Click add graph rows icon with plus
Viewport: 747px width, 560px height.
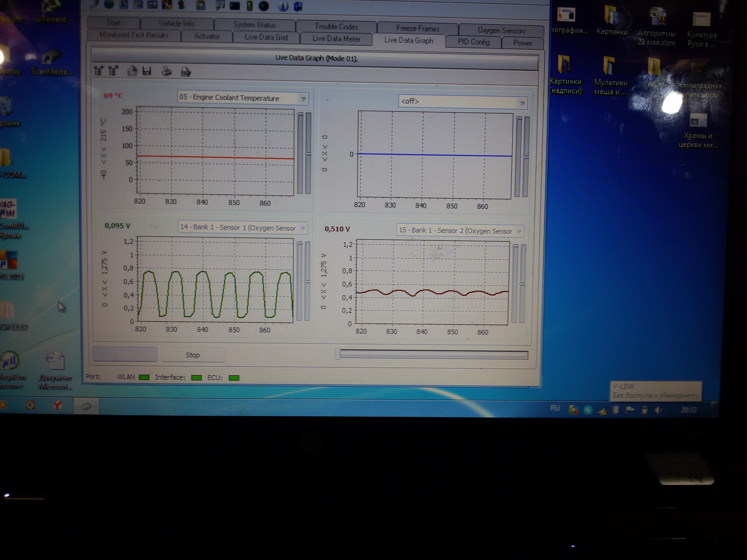(x=99, y=70)
